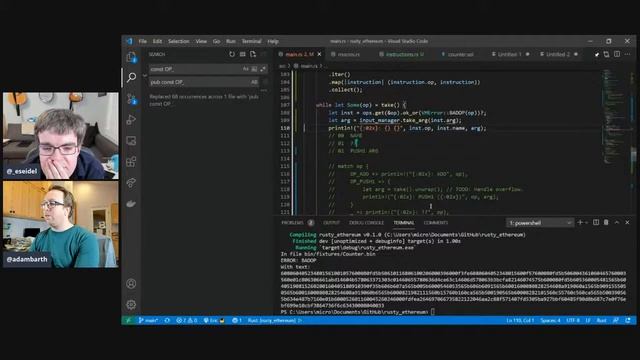The height and width of the screenshot is (360, 640).
Task: Open changes icon in editor title bar
Action: [x=607, y=54]
